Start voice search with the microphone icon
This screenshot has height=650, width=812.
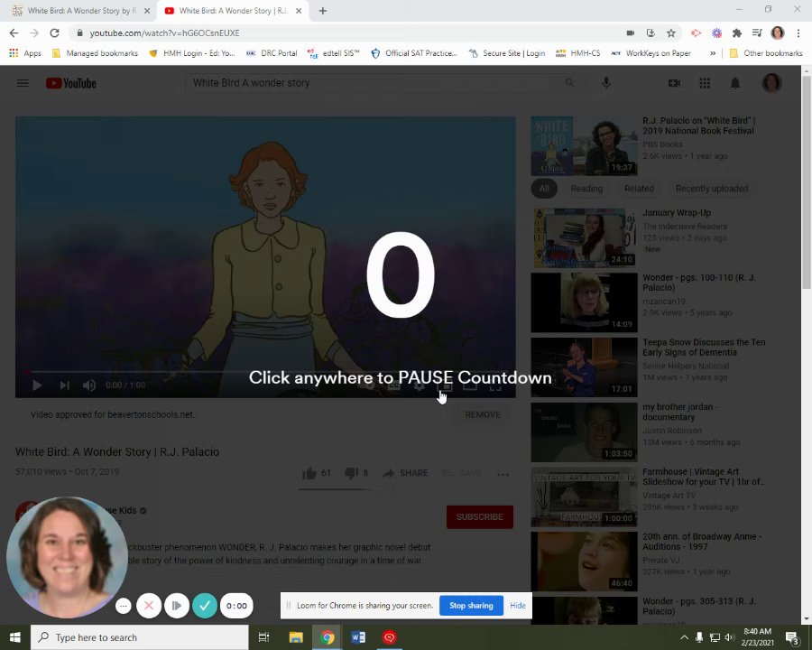coord(606,83)
